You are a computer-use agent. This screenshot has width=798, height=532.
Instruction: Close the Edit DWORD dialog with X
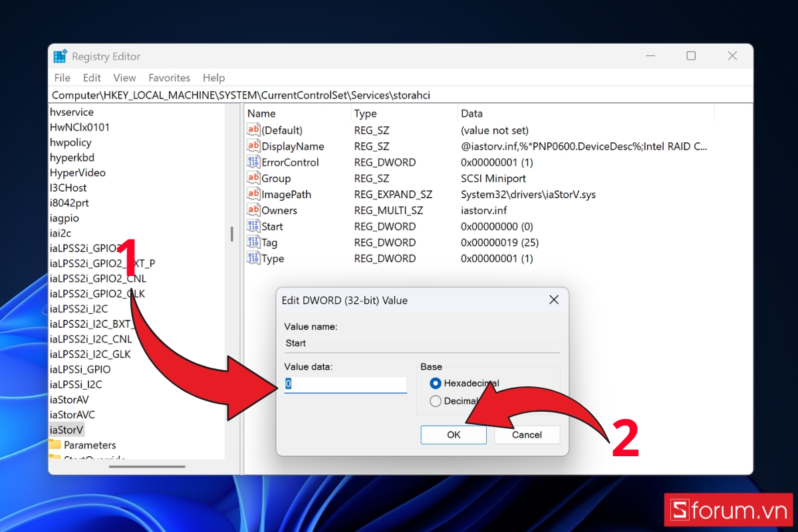pyautogui.click(x=553, y=301)
